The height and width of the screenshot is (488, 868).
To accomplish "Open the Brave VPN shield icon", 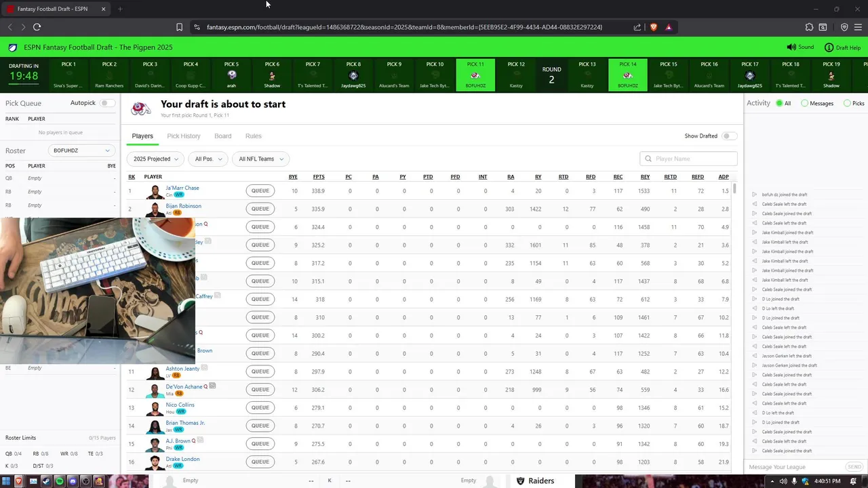I will point(844,27).
